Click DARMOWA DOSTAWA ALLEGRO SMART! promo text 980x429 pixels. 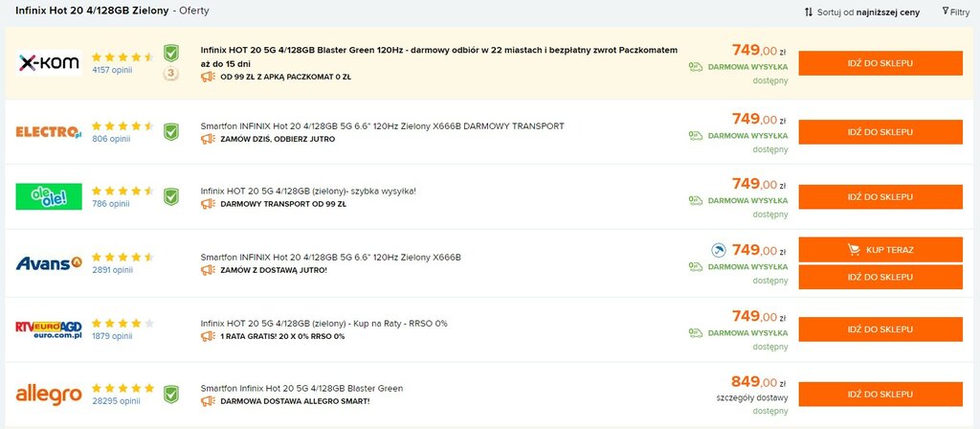[x=295, y=401]
